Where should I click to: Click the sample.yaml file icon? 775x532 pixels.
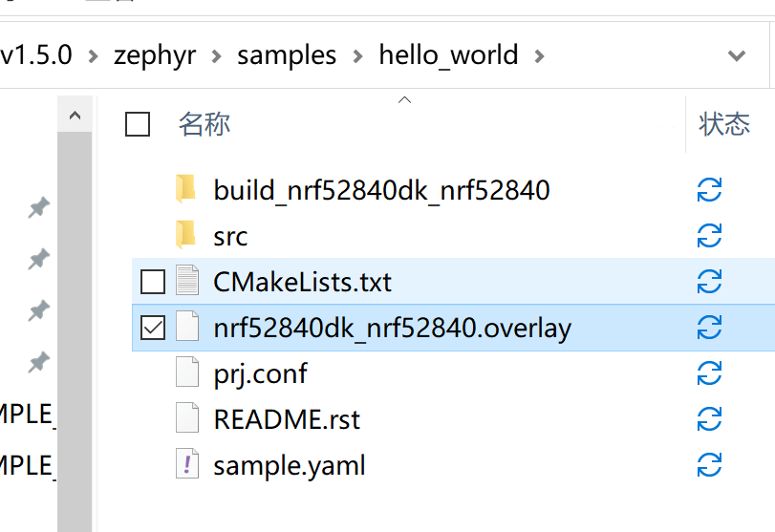(187, 465)
